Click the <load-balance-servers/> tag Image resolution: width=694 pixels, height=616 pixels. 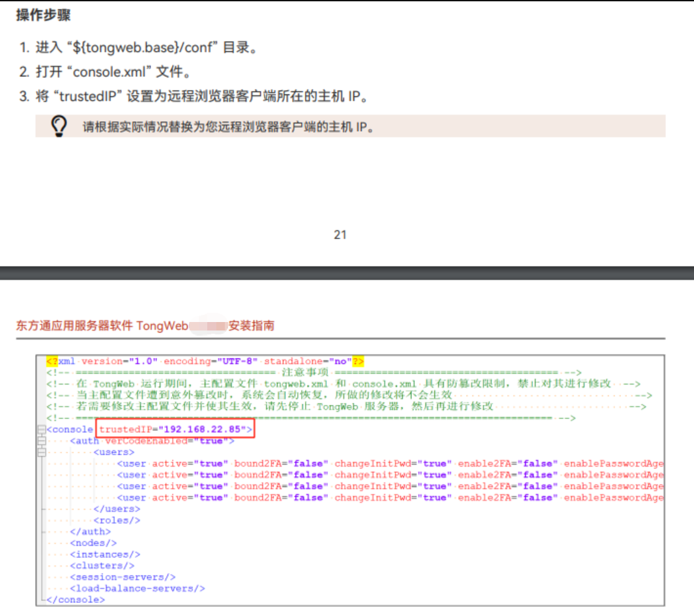click(137, 589)
